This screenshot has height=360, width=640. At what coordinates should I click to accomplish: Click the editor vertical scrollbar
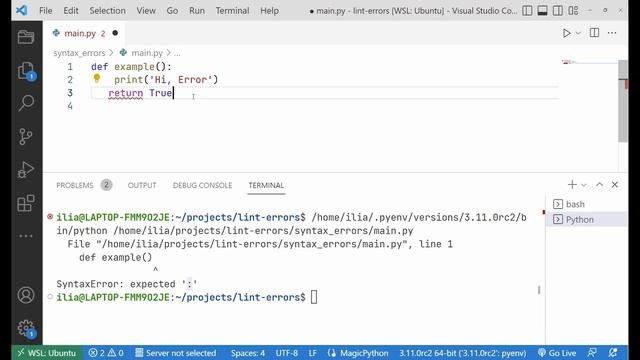[x=623, y=101]
